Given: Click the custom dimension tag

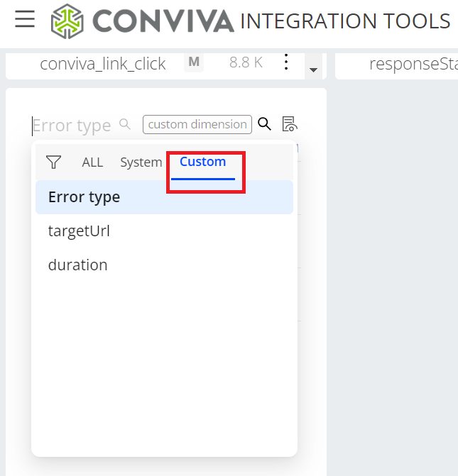Looking at the screenshot, I should (197, 124).
